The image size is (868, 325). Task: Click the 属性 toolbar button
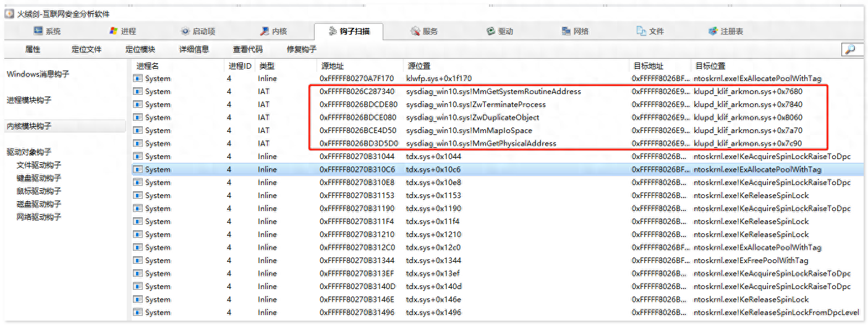point(33,50)
